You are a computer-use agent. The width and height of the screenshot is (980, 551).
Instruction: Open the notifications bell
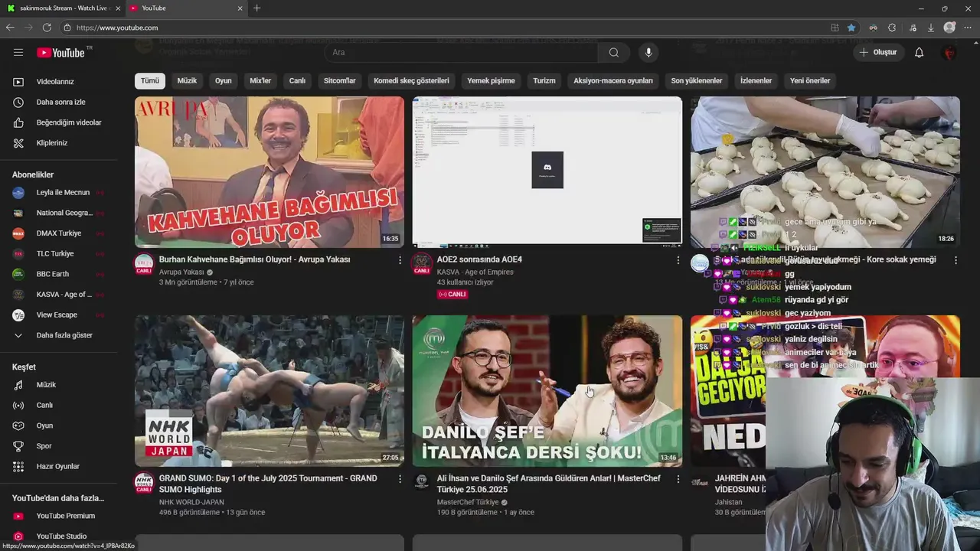pos(920,52)
